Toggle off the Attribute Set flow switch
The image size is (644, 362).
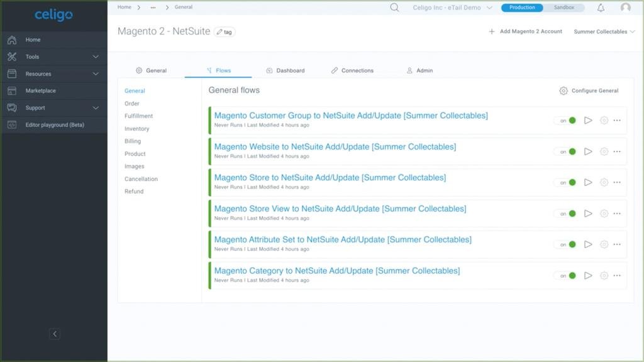[x=567, y=244]
